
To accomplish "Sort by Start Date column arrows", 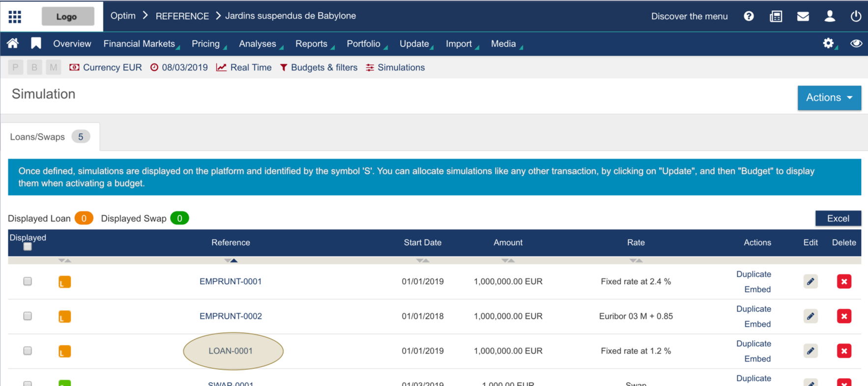I will [423, 260].
